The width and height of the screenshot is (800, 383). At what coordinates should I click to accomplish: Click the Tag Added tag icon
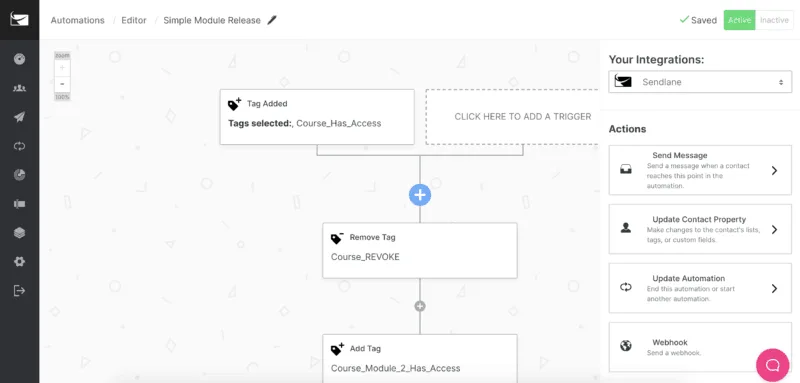[x=235, y=104]
